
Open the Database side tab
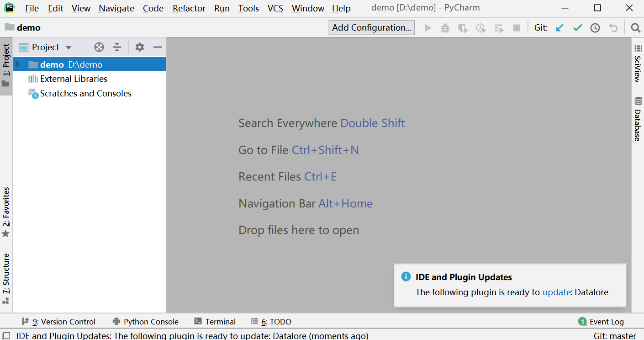(638, 120)
